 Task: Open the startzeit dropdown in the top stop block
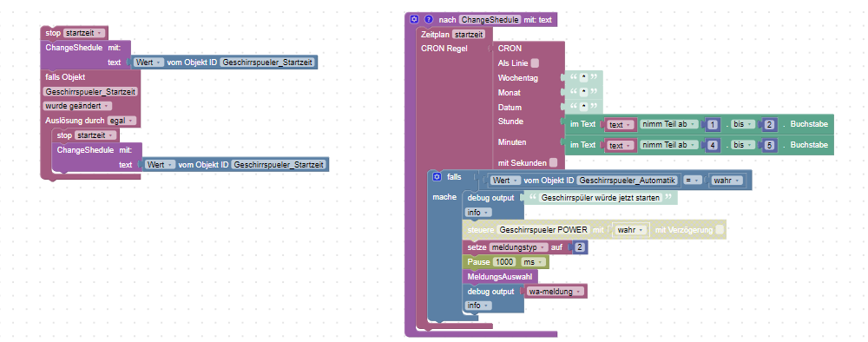pos(84,33)
